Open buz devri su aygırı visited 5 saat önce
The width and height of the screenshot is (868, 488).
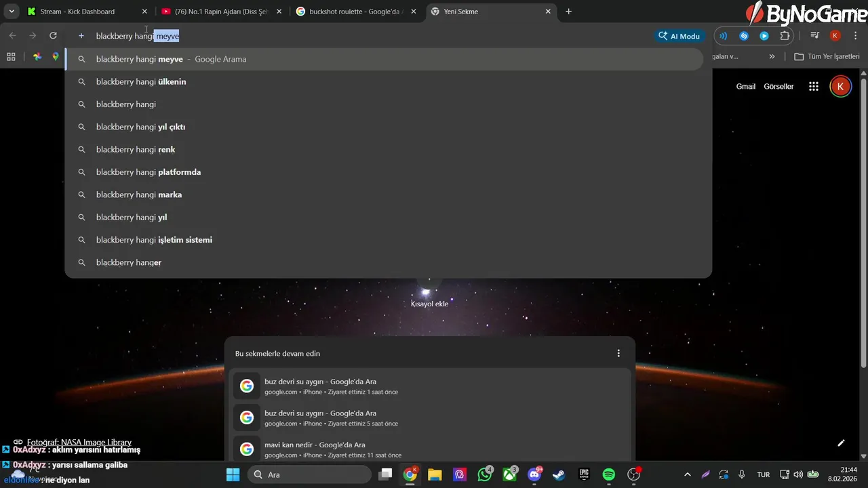point(430,418)
